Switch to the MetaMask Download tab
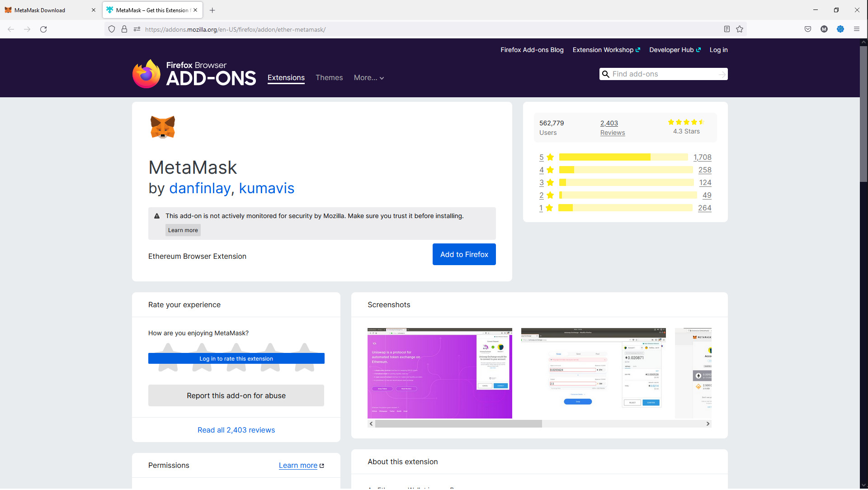 [x=50, y=10]
